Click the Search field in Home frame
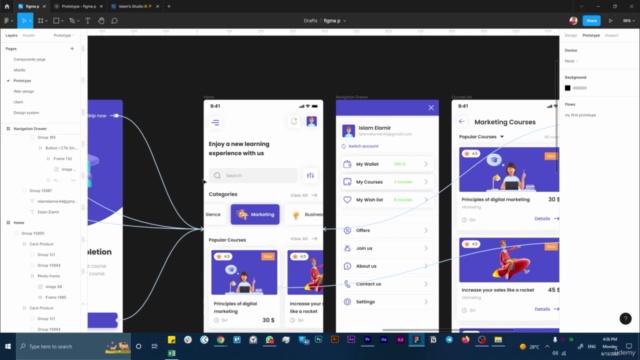This screenshot has width=640, height=360. 253,176
